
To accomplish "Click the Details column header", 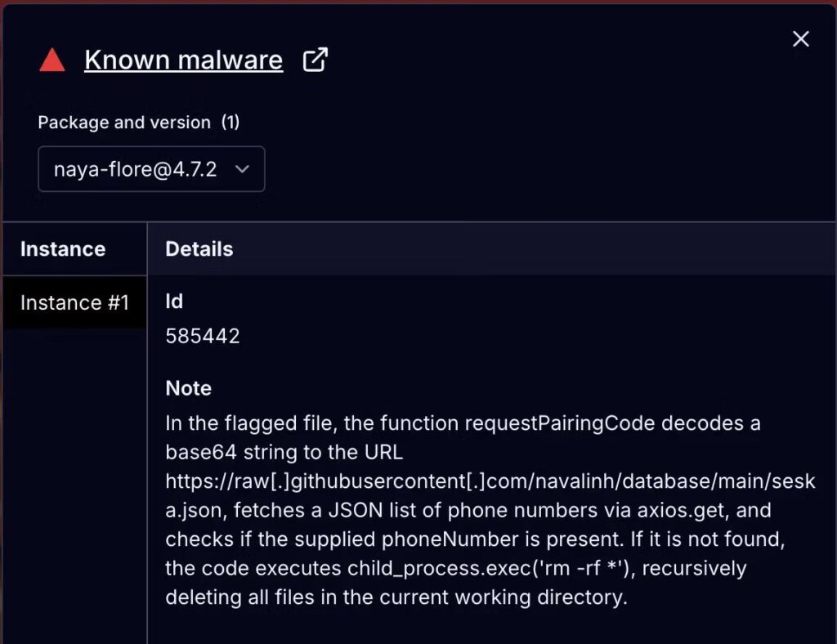I will [x=199, y=249].
